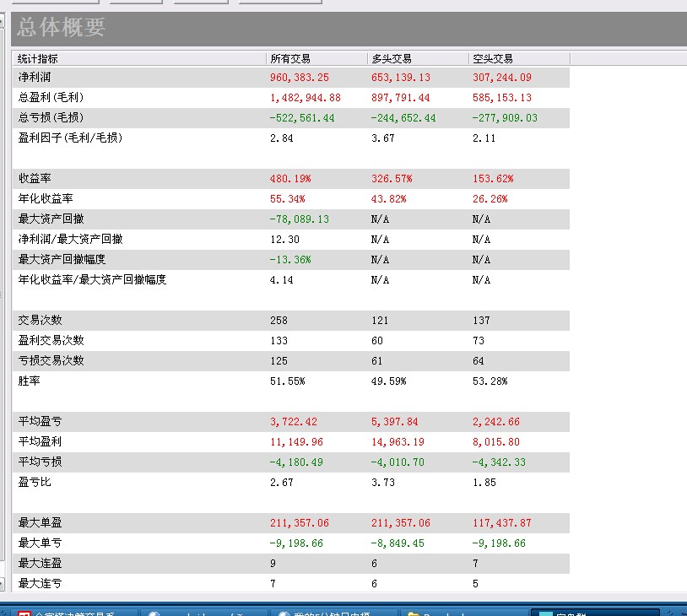Select average profit/loss 3,722.42
Viewport: 687px width, 616px height.
point(294,421)
